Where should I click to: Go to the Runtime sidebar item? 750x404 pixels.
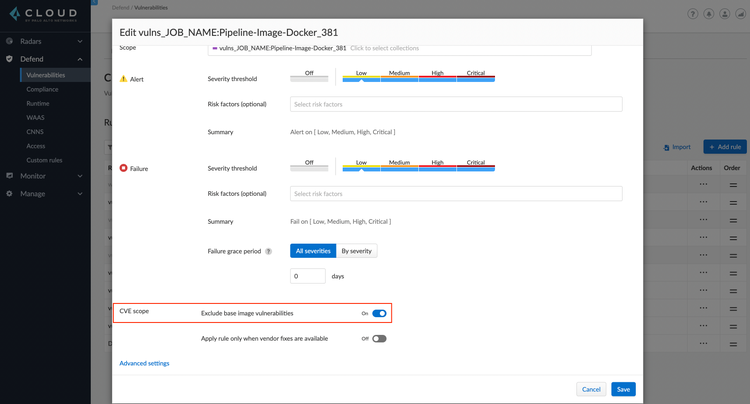40,103
